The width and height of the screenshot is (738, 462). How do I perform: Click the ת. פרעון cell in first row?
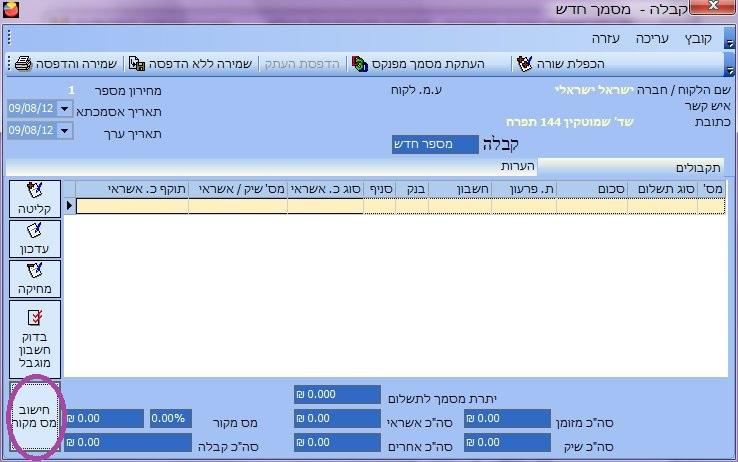tap(524, 206)
